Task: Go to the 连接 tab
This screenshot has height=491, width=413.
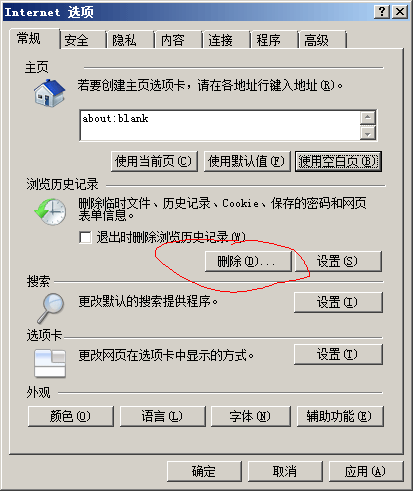Action: 220,40
